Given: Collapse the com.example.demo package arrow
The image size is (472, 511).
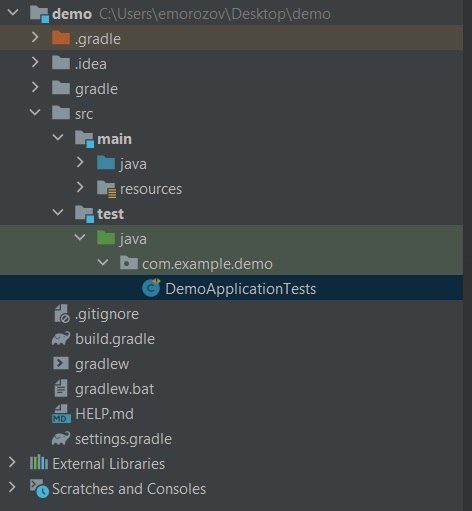Looking at the screenshot, I should pos(103,262).
